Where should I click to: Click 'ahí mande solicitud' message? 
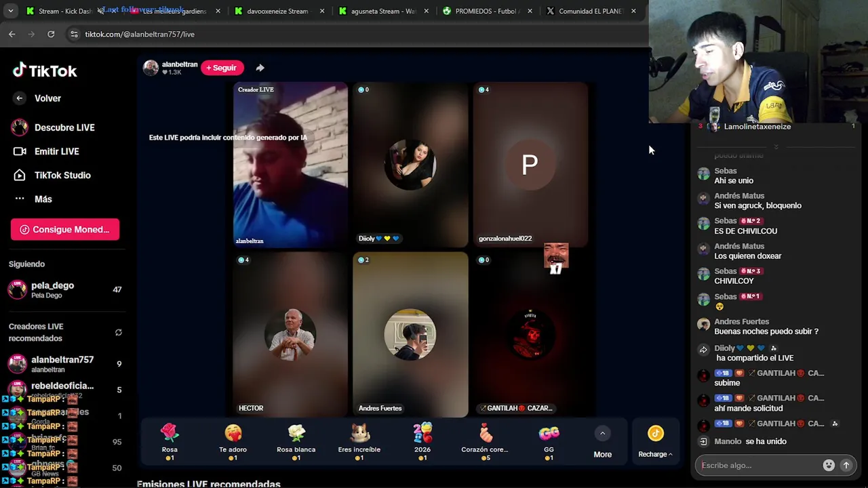[x=748, y=408]
